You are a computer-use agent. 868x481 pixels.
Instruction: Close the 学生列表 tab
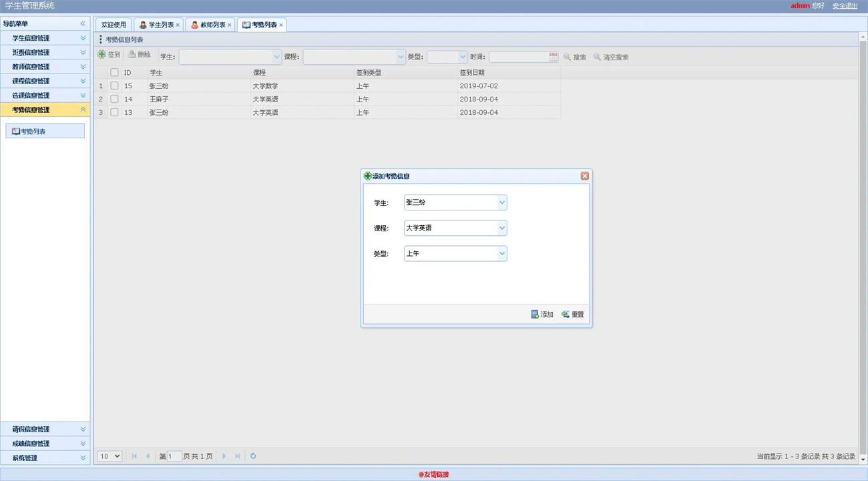coord(178,25)
